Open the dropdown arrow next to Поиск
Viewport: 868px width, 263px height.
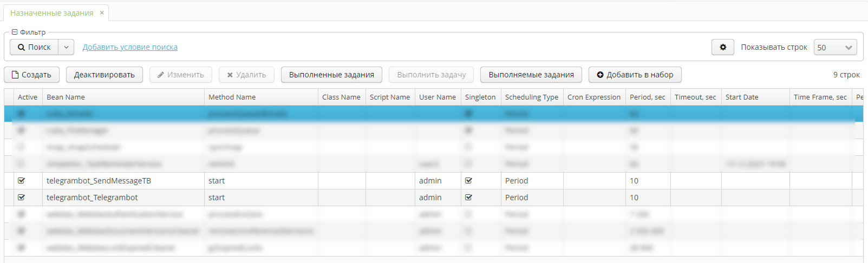pyautogui.click(x=66, y=47)
